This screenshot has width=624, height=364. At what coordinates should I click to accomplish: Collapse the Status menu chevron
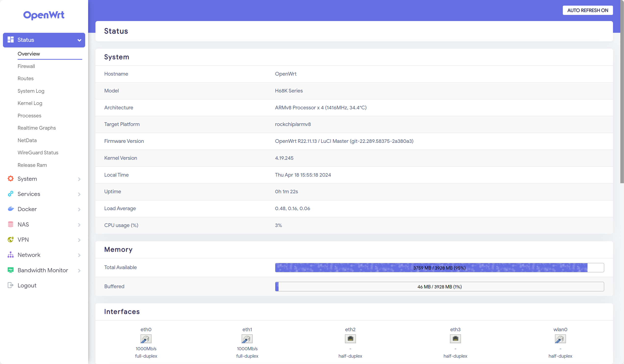pos(79,40)
